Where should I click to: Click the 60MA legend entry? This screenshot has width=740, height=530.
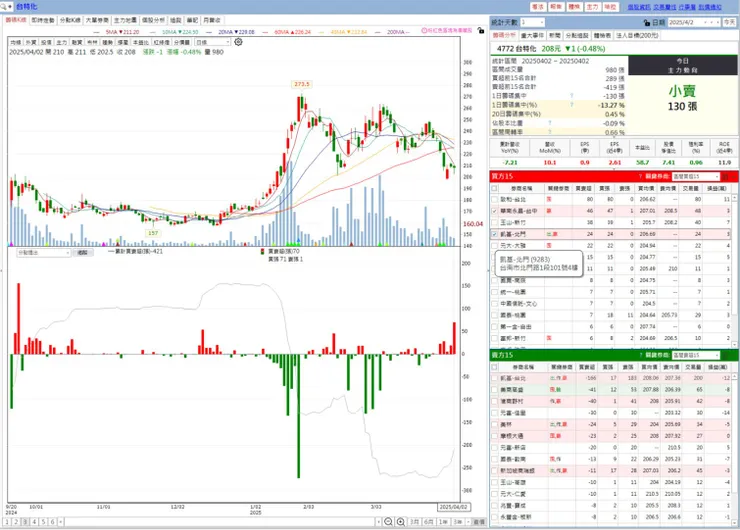(x=293, y=32)
